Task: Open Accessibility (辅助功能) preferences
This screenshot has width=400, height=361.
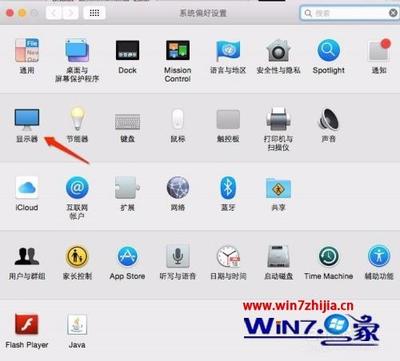Action: [379, 257]
